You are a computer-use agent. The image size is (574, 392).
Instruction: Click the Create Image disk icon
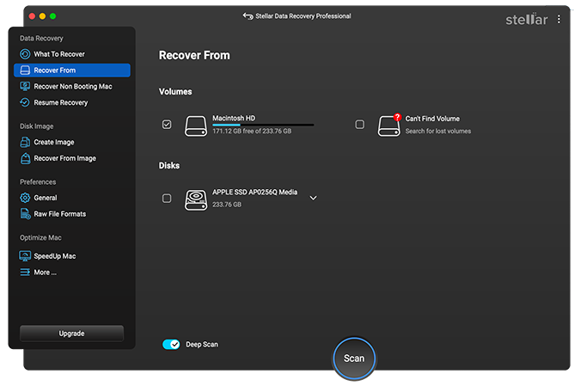[x=26, y=143]
